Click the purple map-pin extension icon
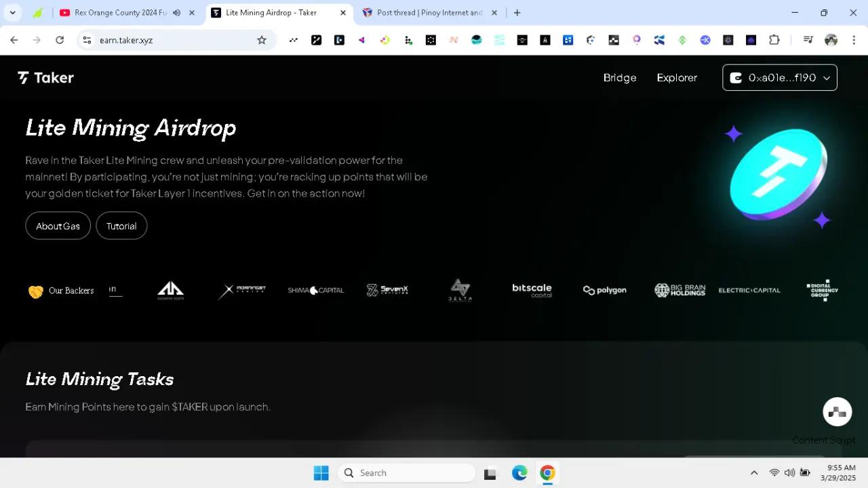 coord(637,40)
